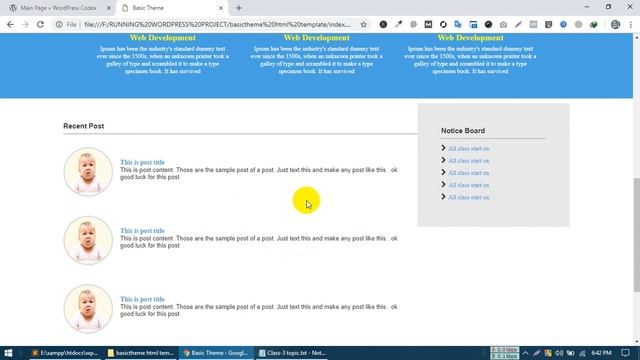Close the Basic Theme tab

tap(221, 8)
